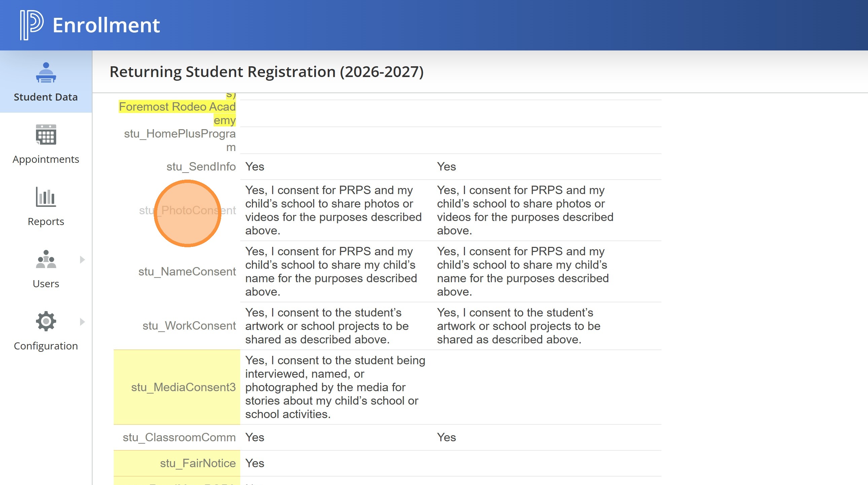Select the Appointments menu label
868x485 pixels.
point(46,159)
